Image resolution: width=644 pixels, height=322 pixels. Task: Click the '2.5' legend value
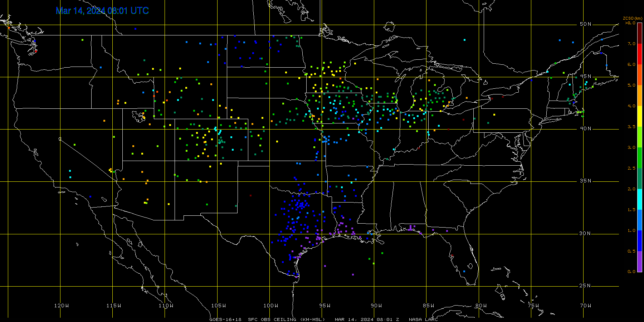[631, 168]
